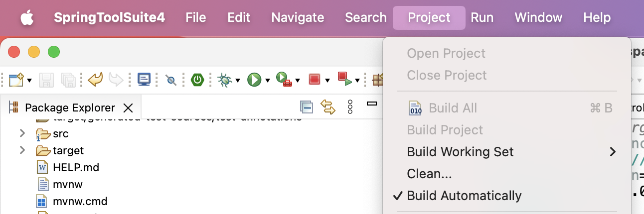
Task: Expand the target folder
Action: pos(22,150)
